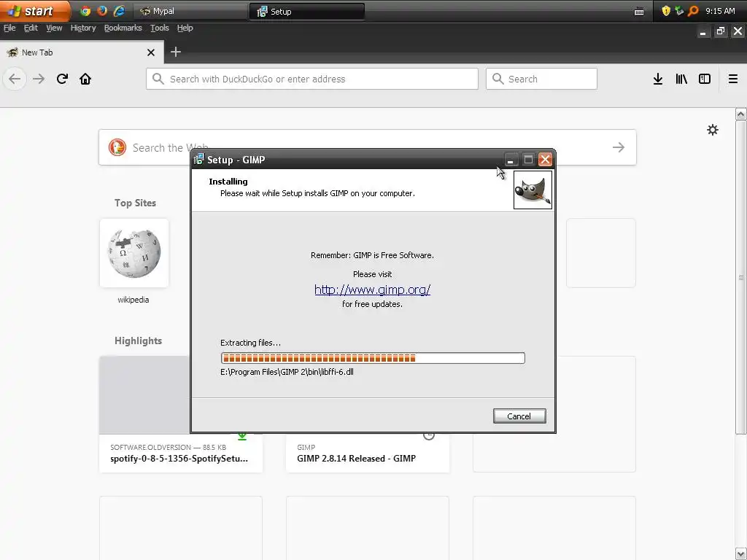Go forward one page in browser
The height and width of the screenshot is (560, 747).
pos(39,79)
